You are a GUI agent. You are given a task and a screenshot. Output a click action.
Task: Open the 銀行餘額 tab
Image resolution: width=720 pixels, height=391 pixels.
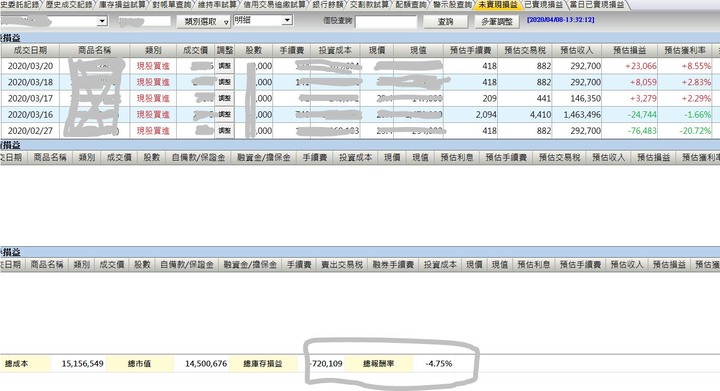328,5
